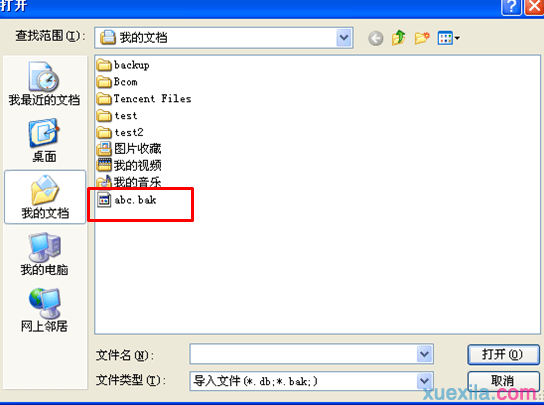
Task: Click the 取消 button
Action: pyautogui.click(x=503, y=381)
